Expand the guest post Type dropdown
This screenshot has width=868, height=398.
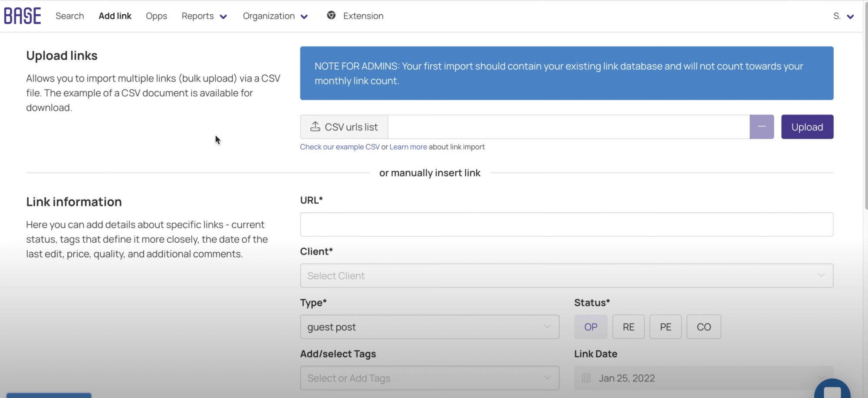429,327
